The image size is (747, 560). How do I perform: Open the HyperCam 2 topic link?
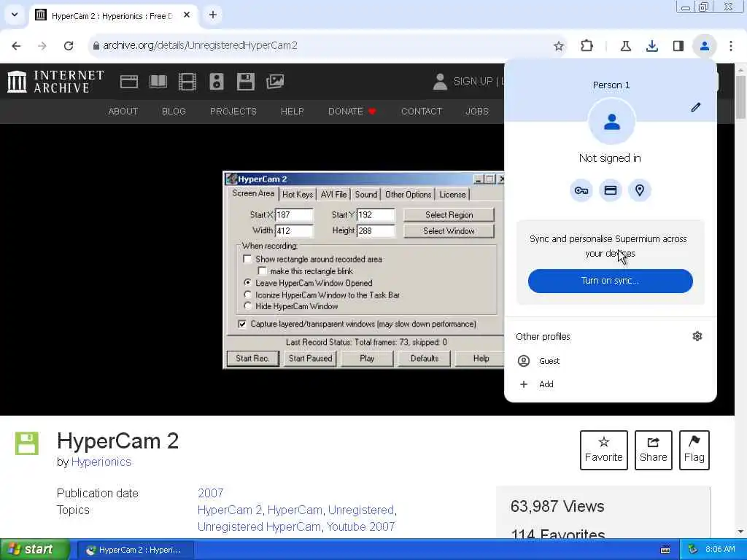click(x=230, y=510)
